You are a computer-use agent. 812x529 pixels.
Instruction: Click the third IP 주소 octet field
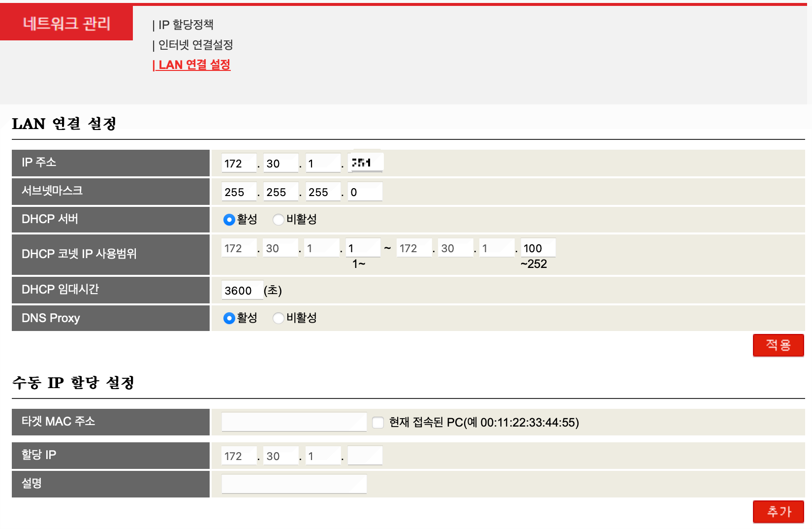tap(323, 163)
